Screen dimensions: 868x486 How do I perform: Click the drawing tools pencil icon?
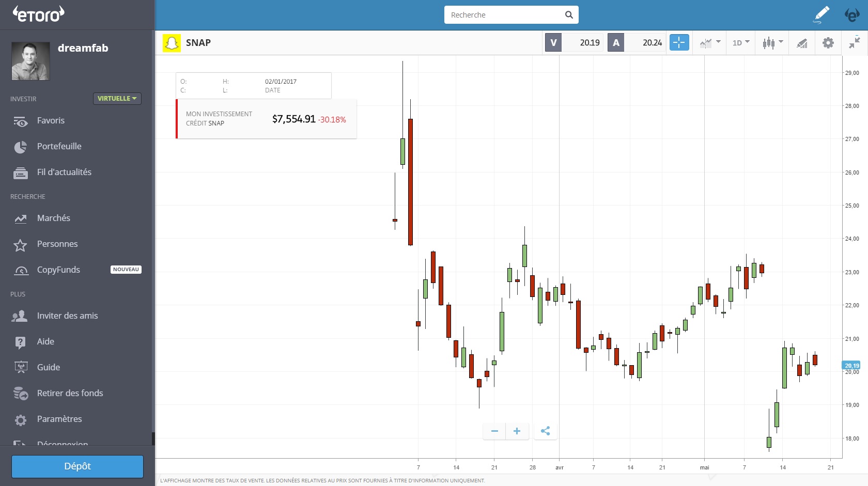pyautogui.click(x=802, y=43)
